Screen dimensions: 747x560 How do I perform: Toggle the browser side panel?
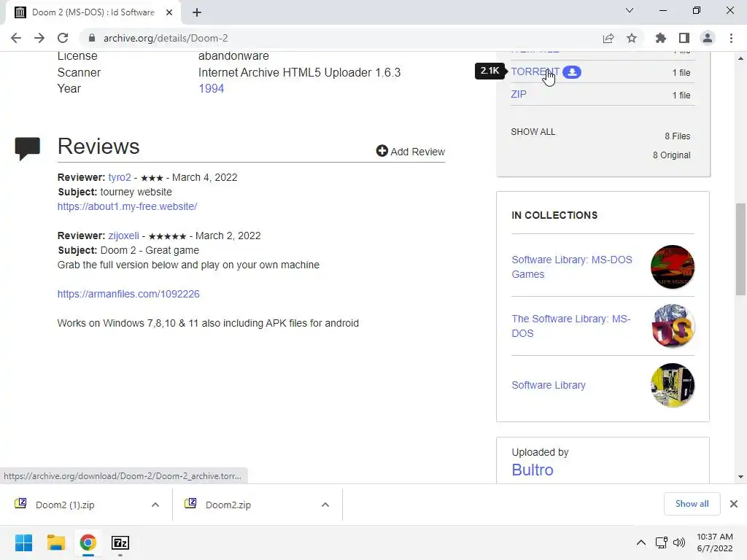click(684, 38)
